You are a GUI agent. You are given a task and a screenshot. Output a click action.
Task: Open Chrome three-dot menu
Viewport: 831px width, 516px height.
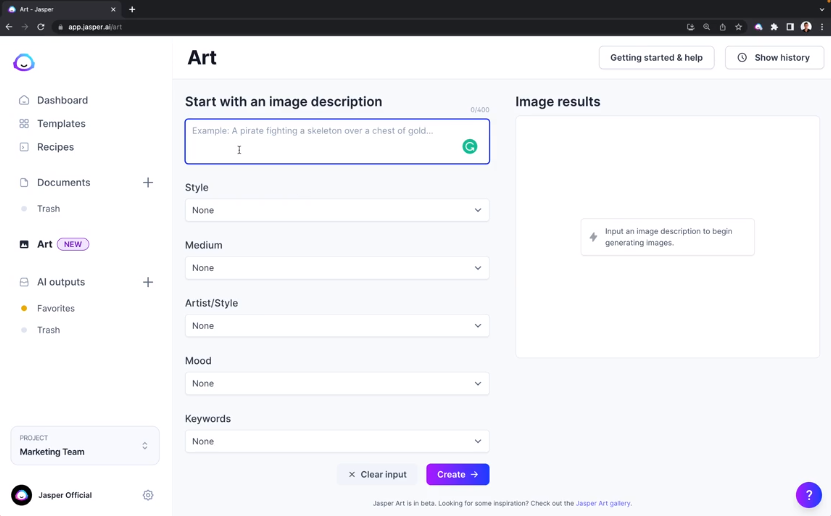click(x=822, y=27)
